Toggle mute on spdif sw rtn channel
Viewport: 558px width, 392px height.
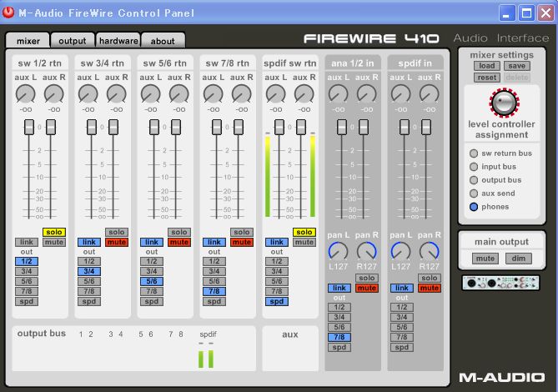click(304, 242)
